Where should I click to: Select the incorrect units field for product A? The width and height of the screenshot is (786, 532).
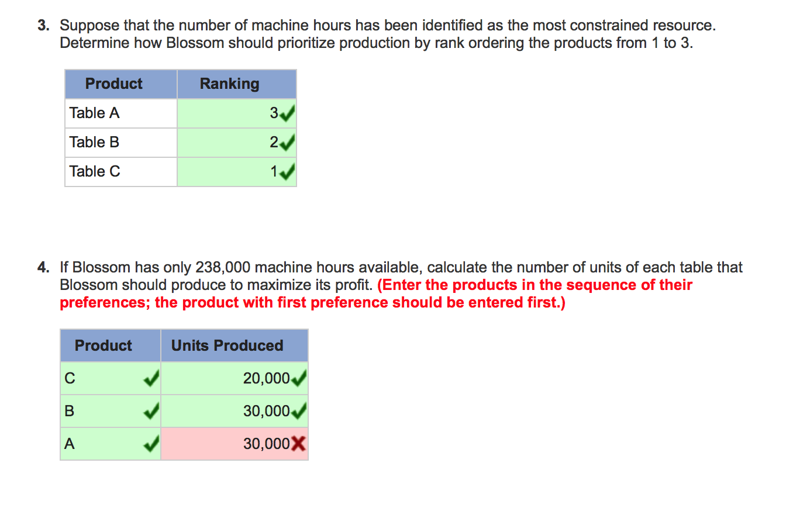coord(235,444)
